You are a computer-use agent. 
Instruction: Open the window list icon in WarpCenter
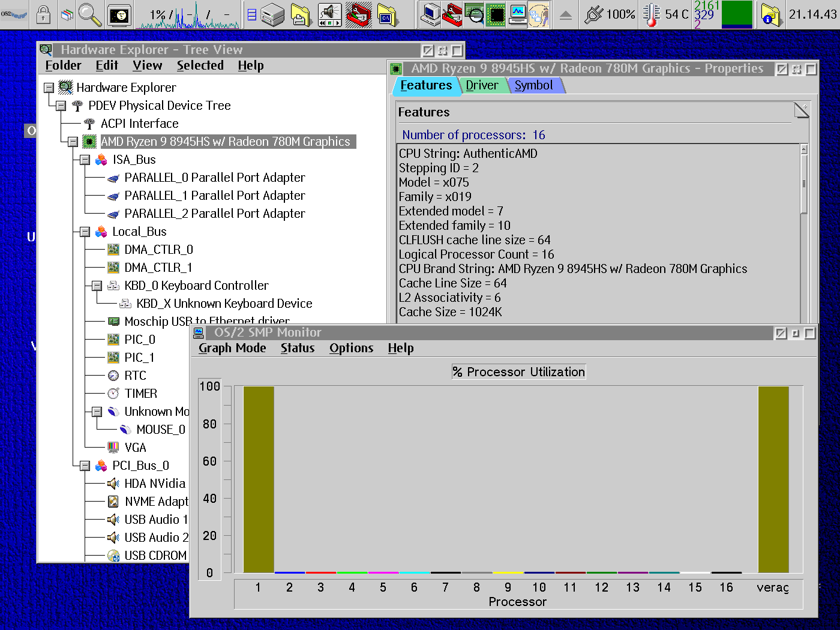pyautogui.click(x=67, y=14)
